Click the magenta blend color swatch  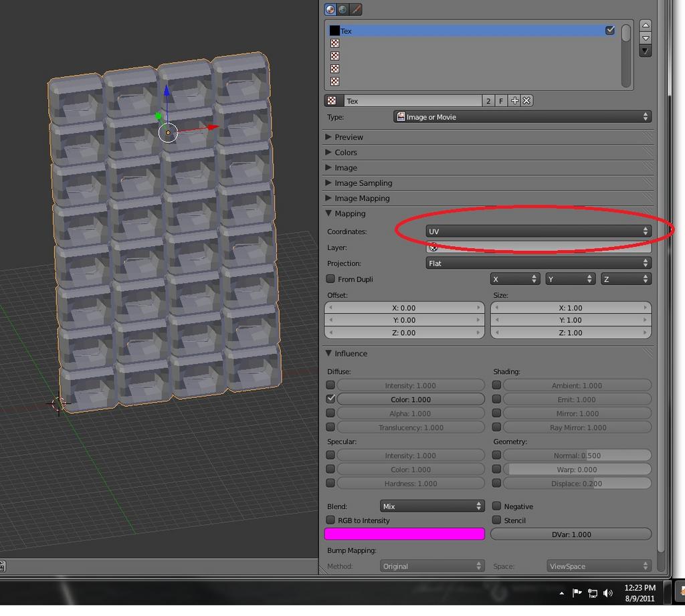(405, 534)
